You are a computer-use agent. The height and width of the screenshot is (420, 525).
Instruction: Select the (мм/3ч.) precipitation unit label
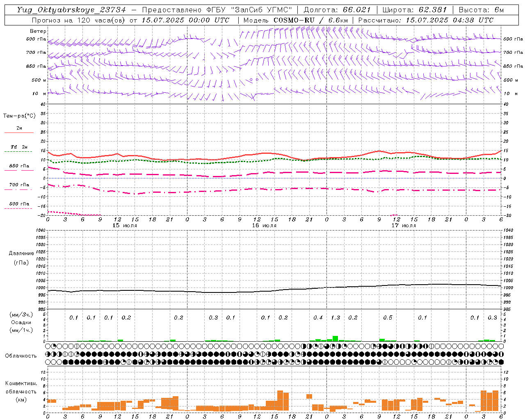[21, 315]
